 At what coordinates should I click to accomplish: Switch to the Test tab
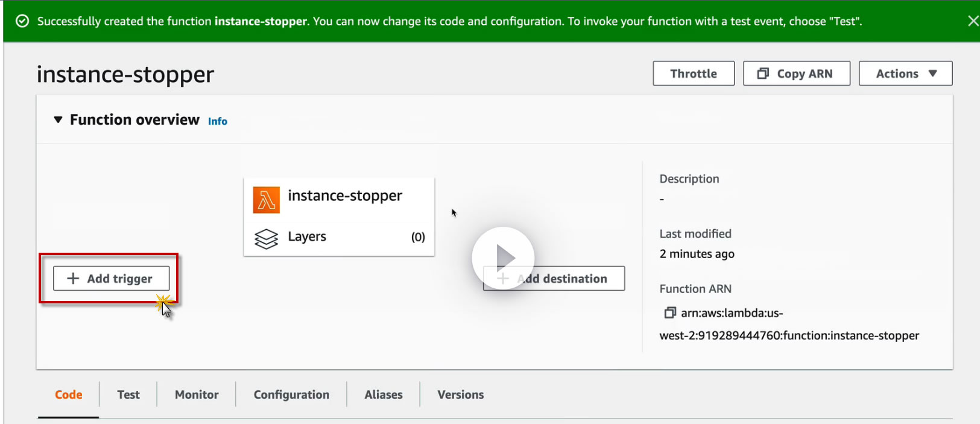coord(128,394)
